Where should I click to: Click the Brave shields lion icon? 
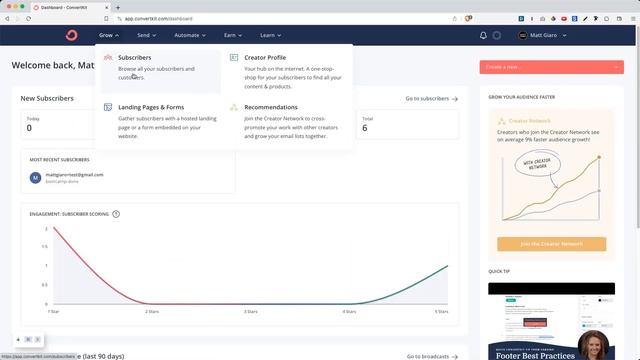(468, 19)
